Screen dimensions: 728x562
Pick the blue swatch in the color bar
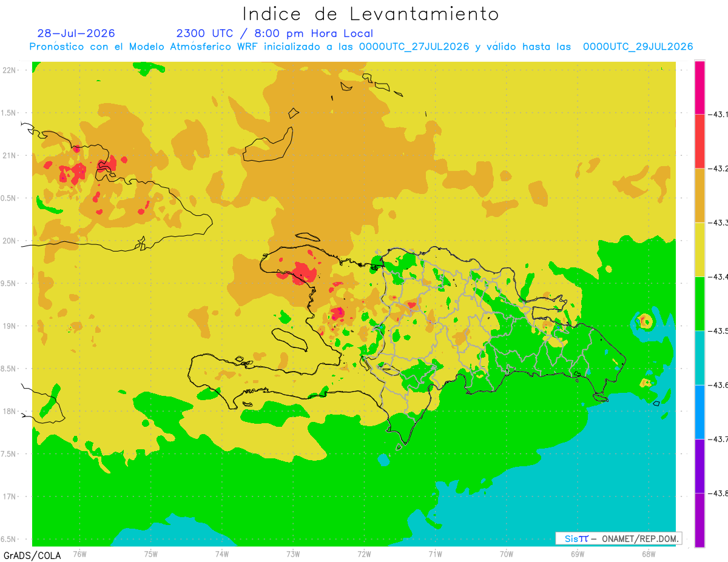(699, 412)
